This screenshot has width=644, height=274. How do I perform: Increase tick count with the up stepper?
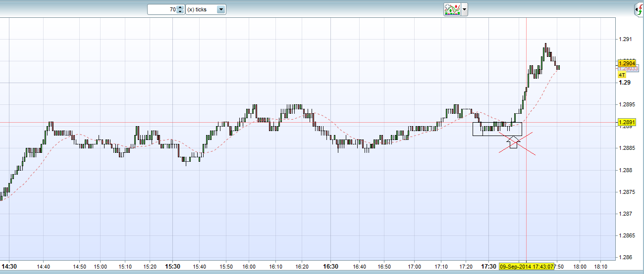180,7
